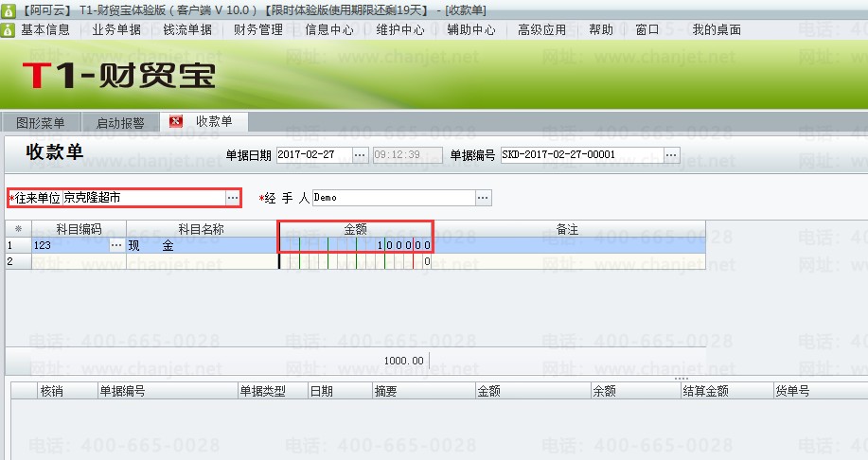
Task: Click the 科目名称 column header
Action: [x=202, y=229]
